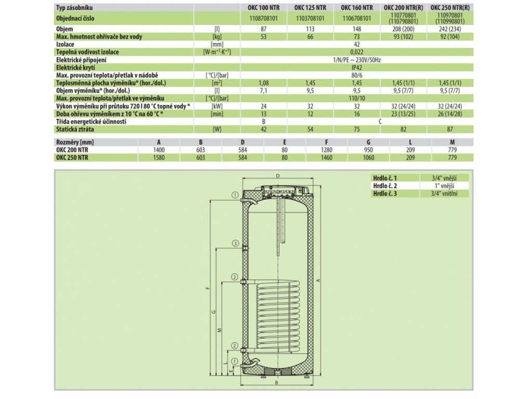Click the upper circled 2 marker on diagram

click(234, 277)
